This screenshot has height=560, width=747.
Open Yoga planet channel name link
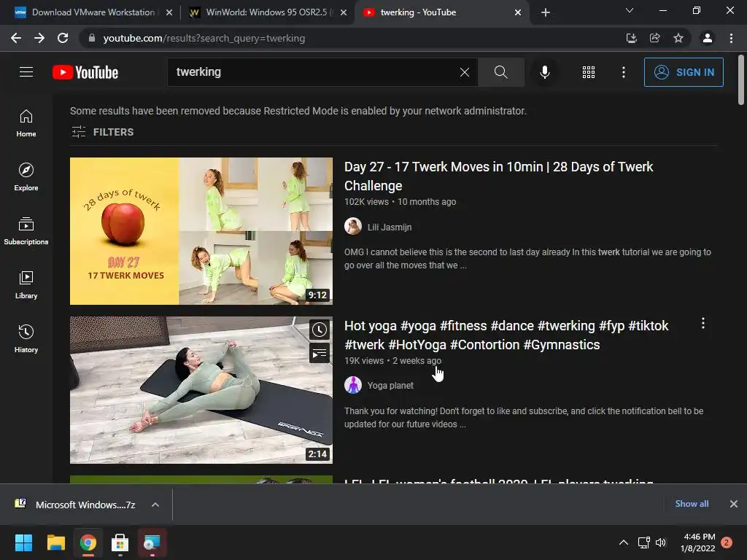(x=390, y=385)
